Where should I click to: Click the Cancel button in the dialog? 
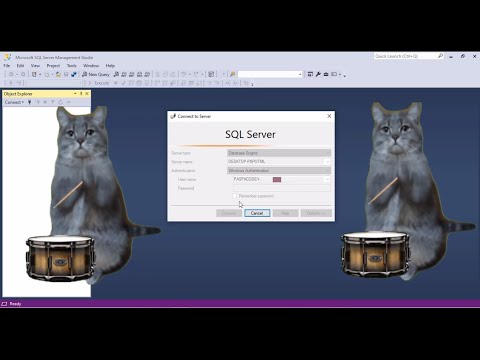click(257, 213)
